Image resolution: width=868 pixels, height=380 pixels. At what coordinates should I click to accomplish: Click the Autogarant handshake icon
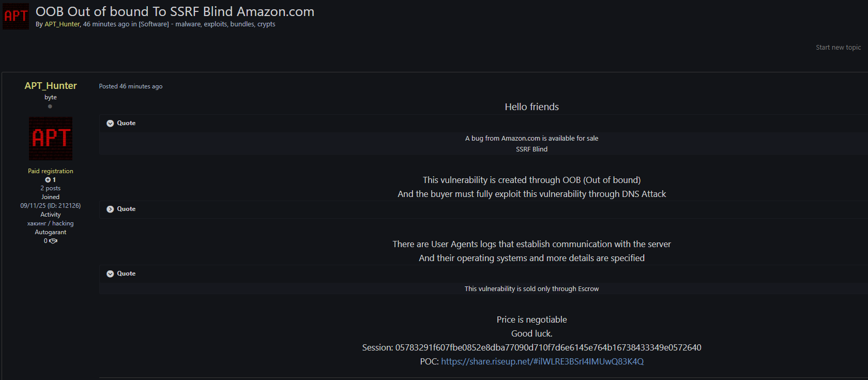(x=53, y=241)
